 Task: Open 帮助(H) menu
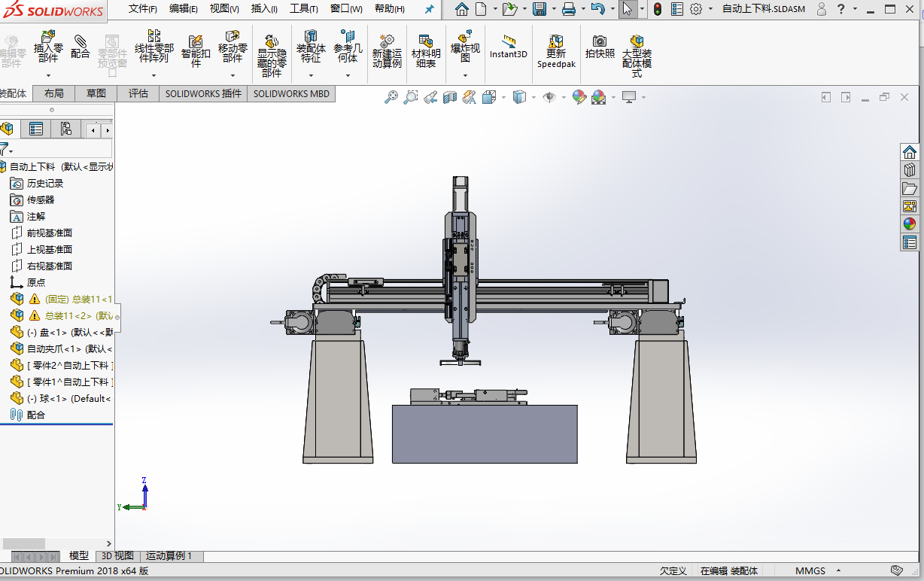(389, 9)
